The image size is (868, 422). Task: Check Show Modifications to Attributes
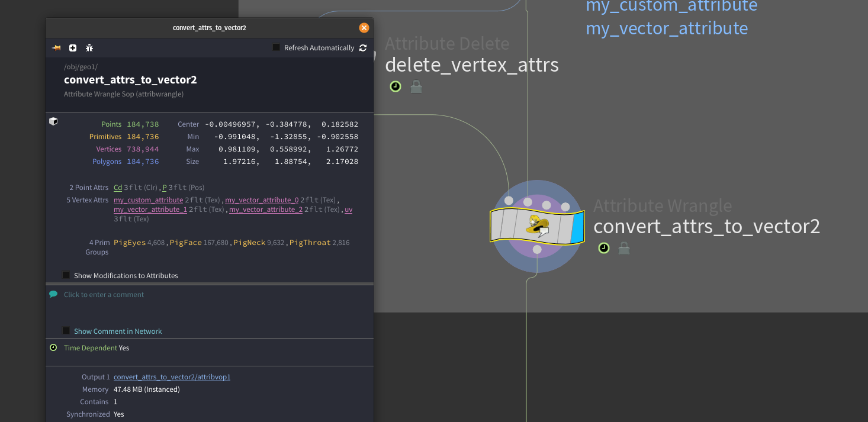coord(66,275)
